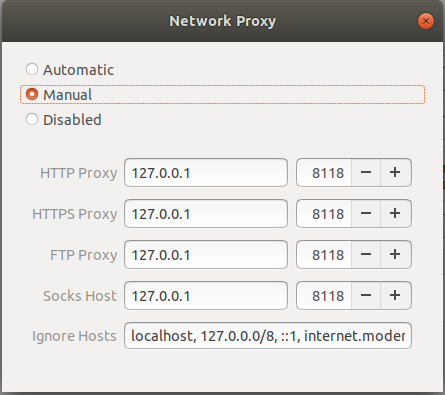
Task: Click the HTTP Proxy address field
Action: point(206,173)
